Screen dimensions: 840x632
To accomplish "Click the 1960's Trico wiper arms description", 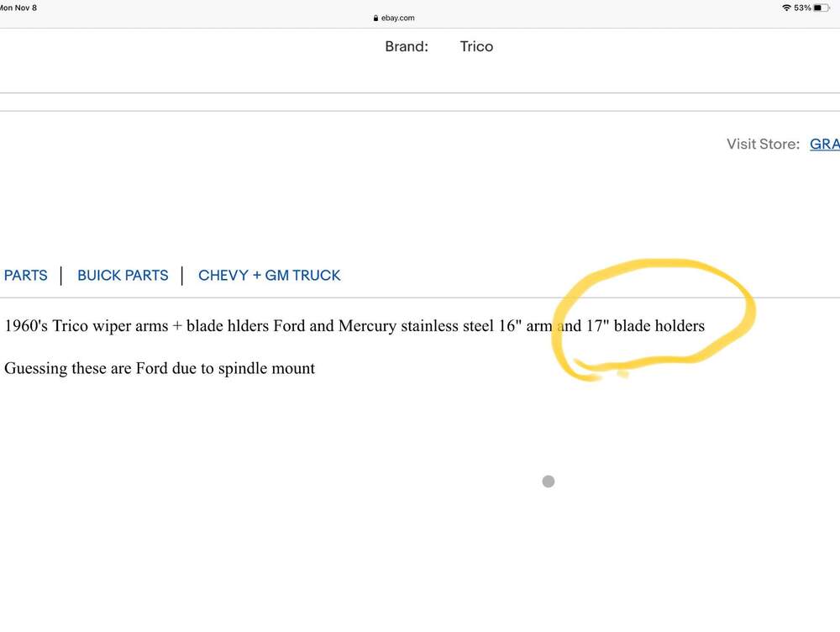I will [354, 325].
